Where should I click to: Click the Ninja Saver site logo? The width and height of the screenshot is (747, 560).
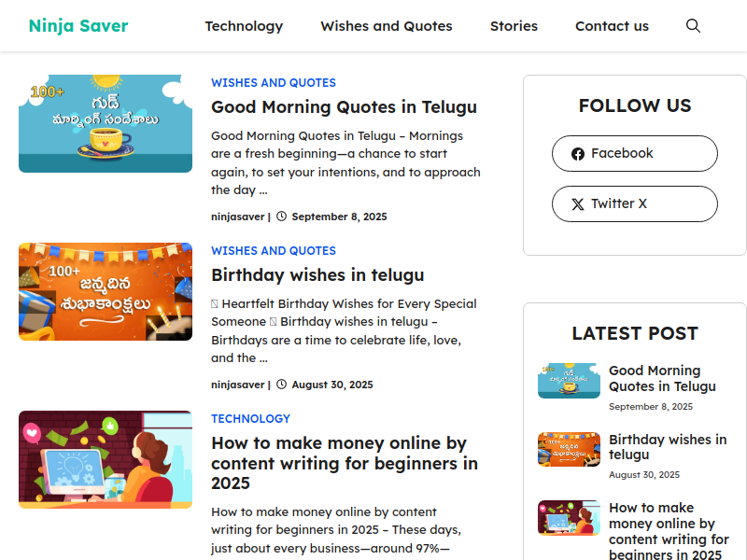tap(78, 26)
